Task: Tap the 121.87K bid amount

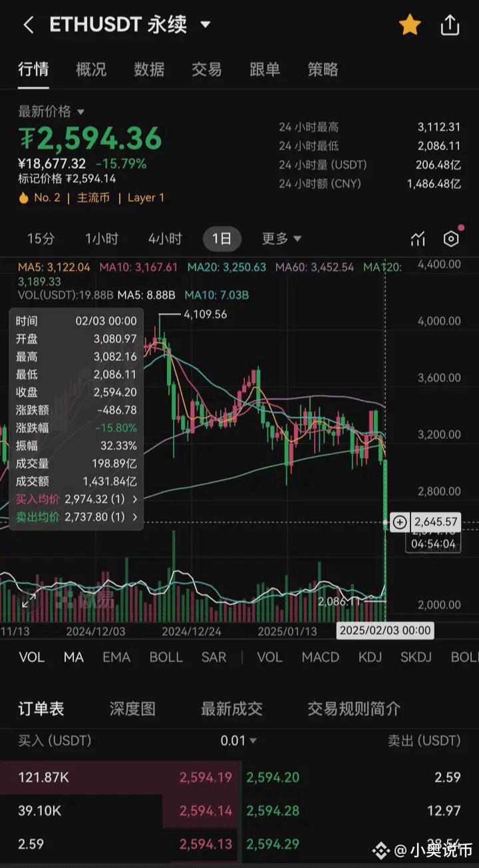Action: coord(43,777)
